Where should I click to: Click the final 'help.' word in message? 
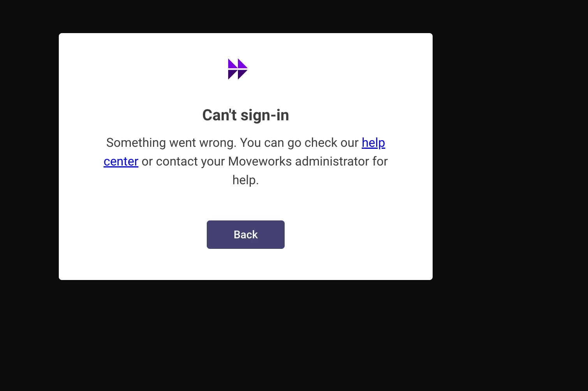click(x=246, y=180)
